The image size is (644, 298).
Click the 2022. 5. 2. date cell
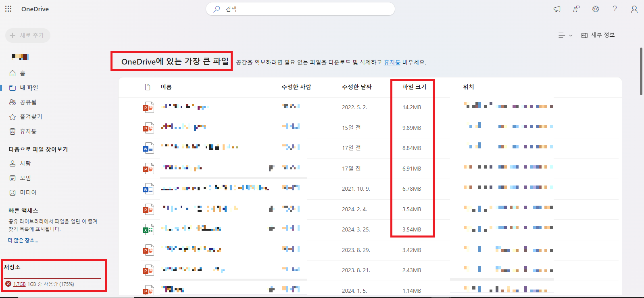354,107
